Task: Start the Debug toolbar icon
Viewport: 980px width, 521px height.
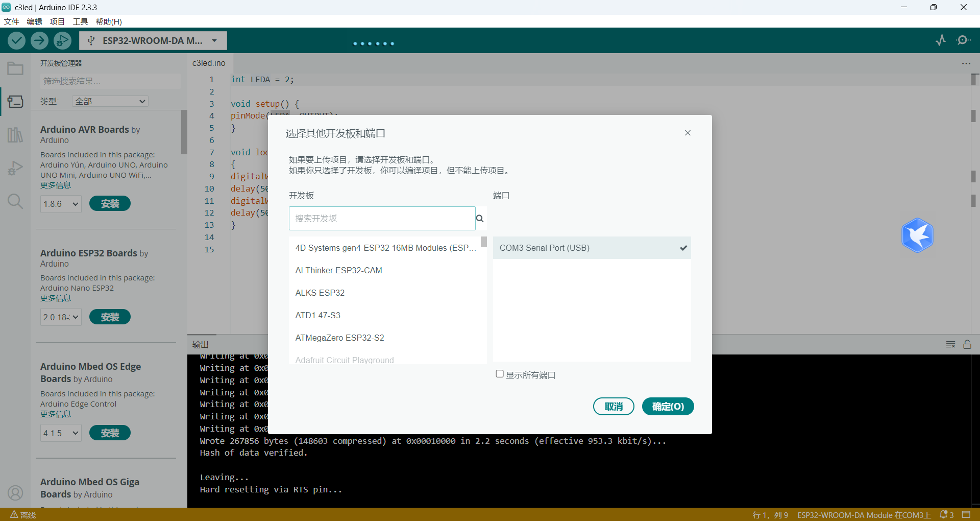Action: coord(62,40)
